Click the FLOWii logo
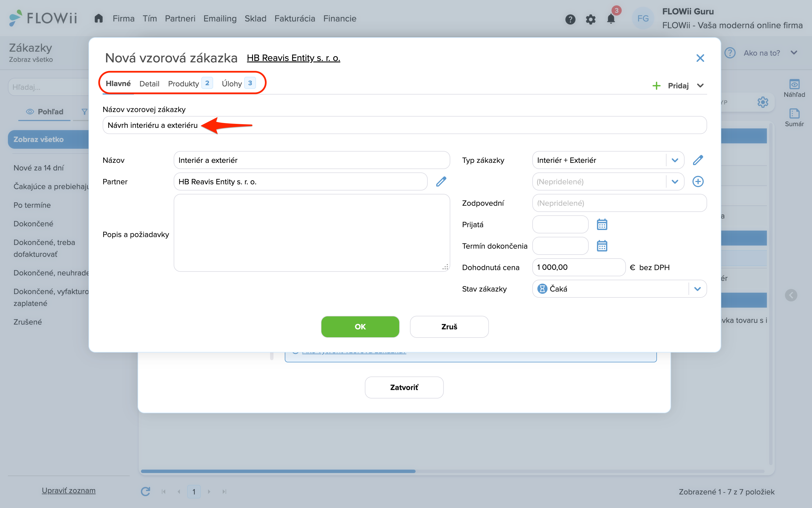This screenshot has width=812, height=508. pos(43,18)
